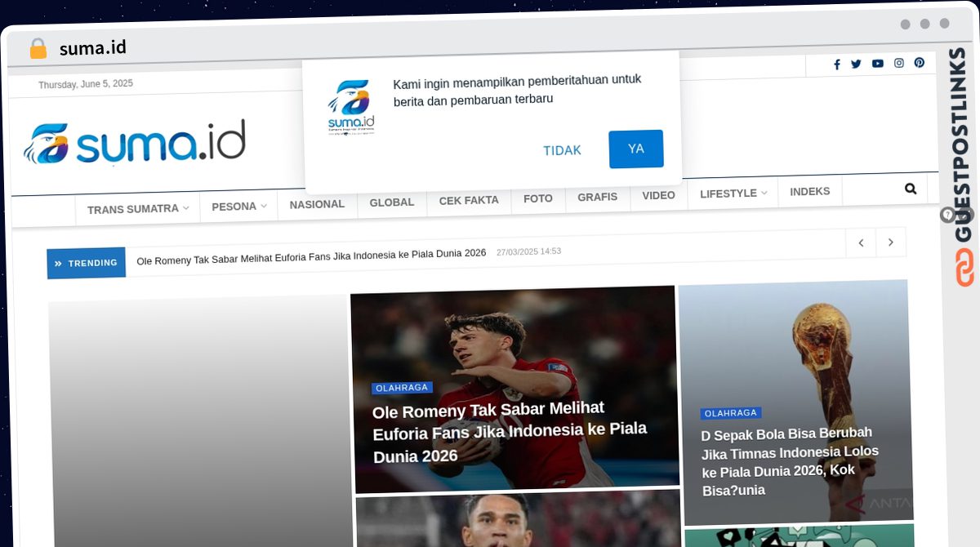Expand the Pesona dropdown menu

tap(238, 207)
